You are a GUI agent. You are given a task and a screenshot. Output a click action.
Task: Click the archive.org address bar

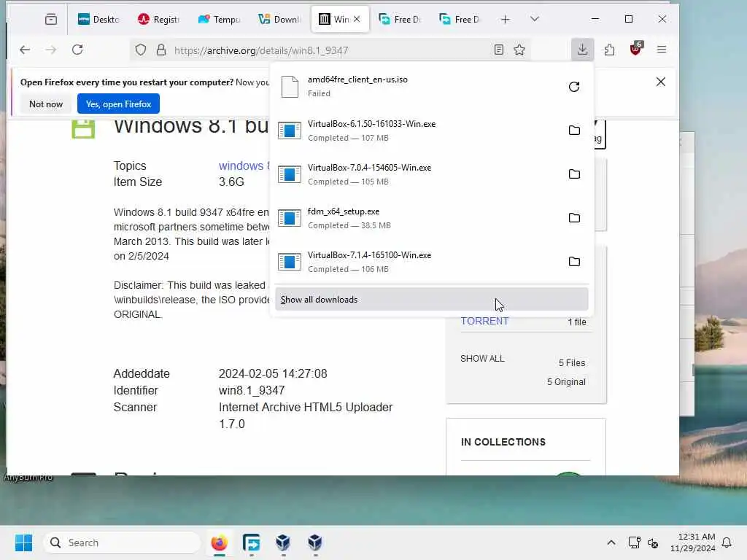(x=329, y=50)
